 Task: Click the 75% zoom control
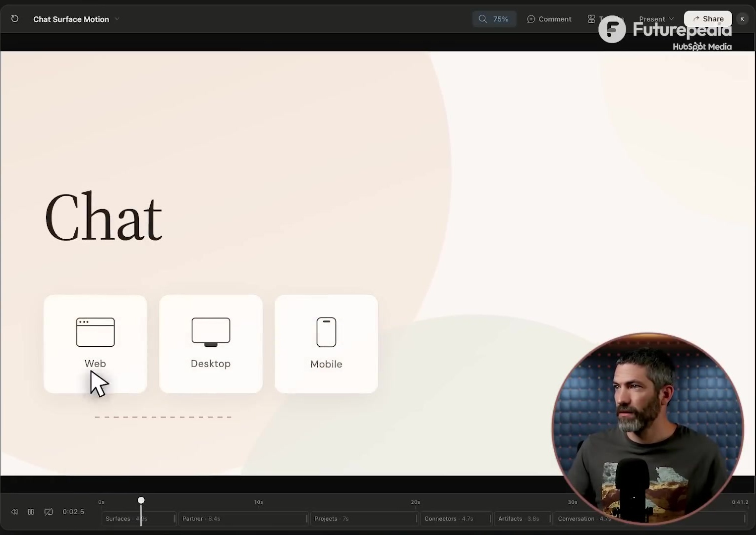pos(494,19)
